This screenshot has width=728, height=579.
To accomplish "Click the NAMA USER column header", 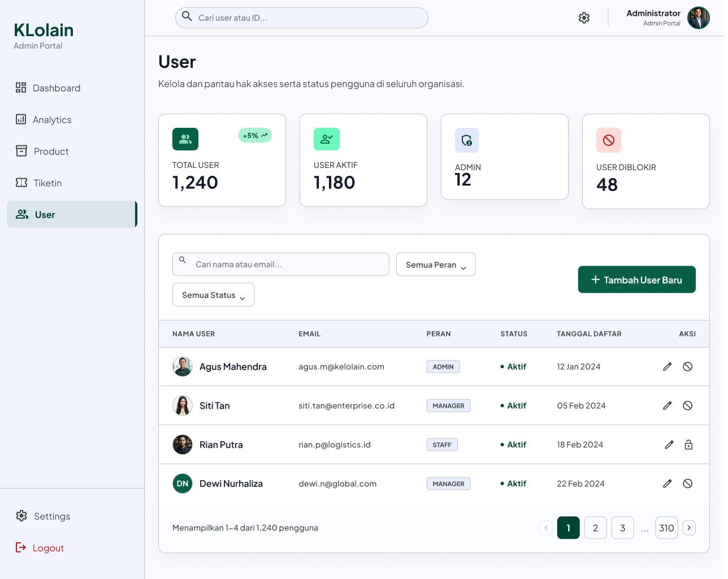I will click(x=194, y=334).
